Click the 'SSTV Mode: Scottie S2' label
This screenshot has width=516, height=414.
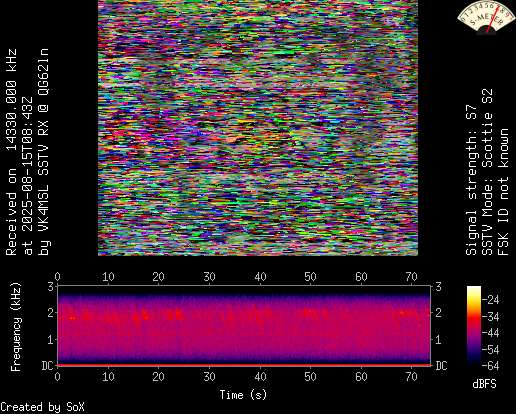click(487, 172)
